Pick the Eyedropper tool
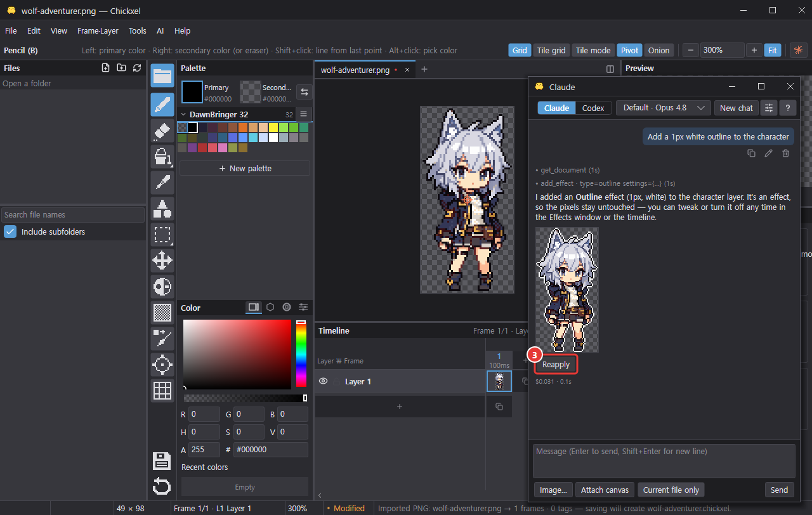 pyautogui.click(x=162, y=183)
